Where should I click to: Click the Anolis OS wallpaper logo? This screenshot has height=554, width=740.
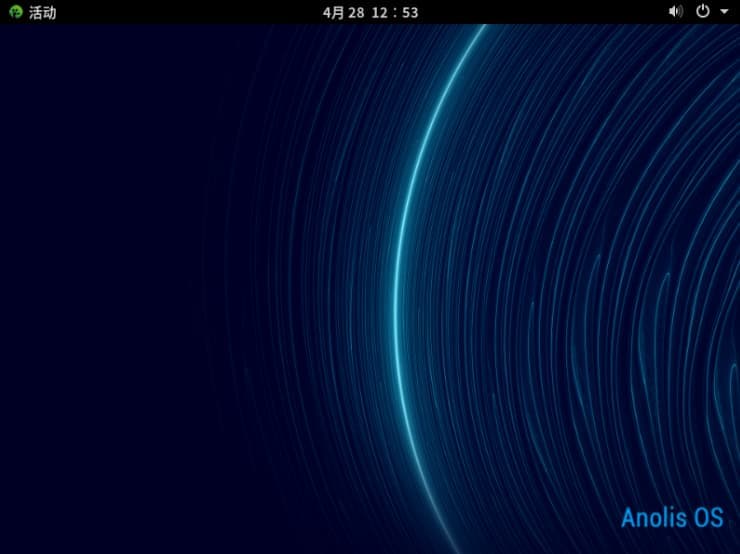671,518
